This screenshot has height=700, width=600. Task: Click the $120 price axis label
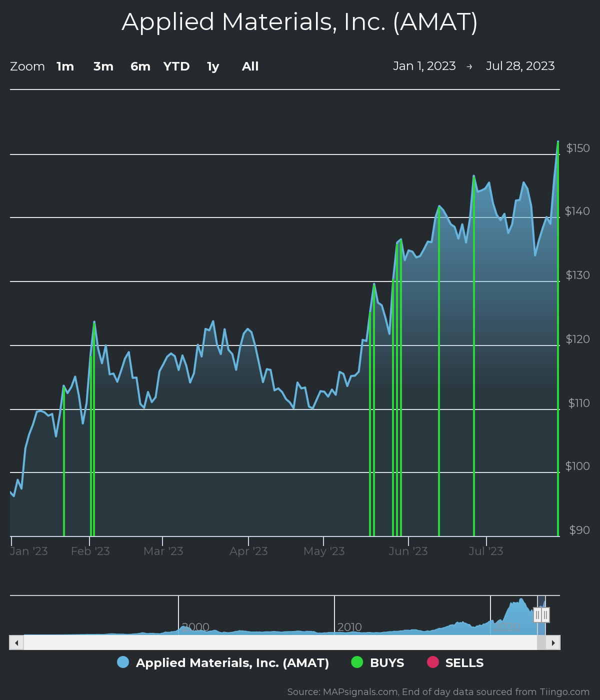pos(578,339)
